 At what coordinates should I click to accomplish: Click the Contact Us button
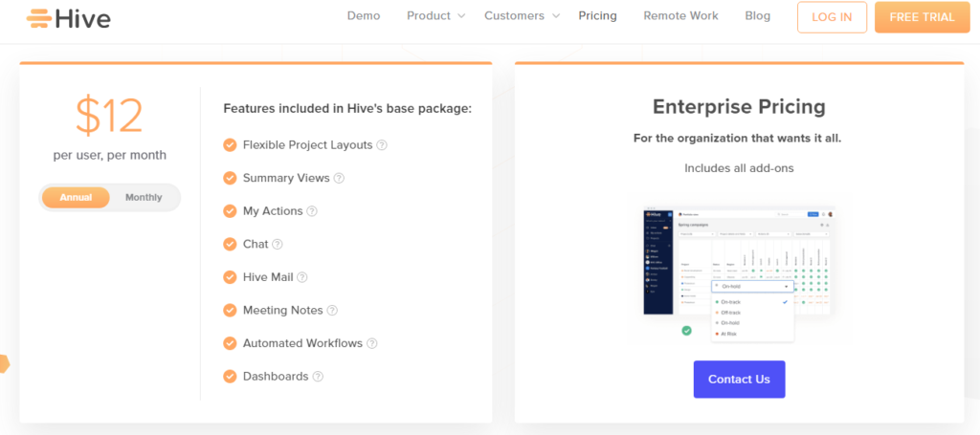point(740,380)
